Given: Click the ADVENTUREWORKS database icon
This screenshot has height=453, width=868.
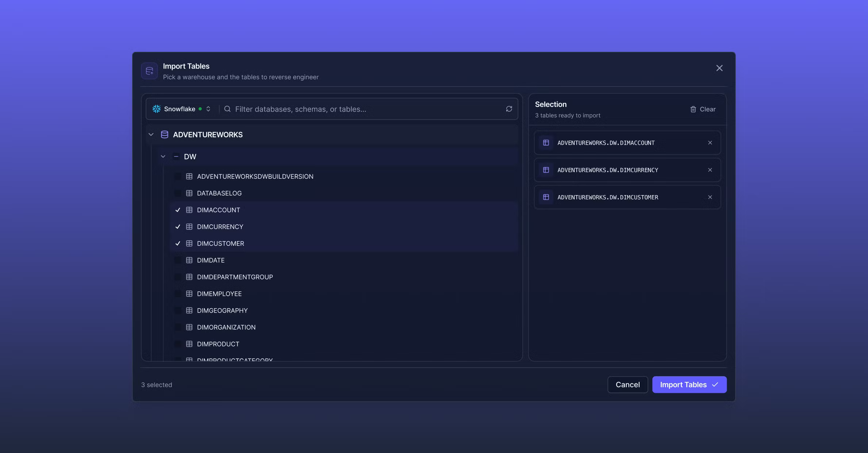Looking at the screenshot, I should (x=165, y=135).
